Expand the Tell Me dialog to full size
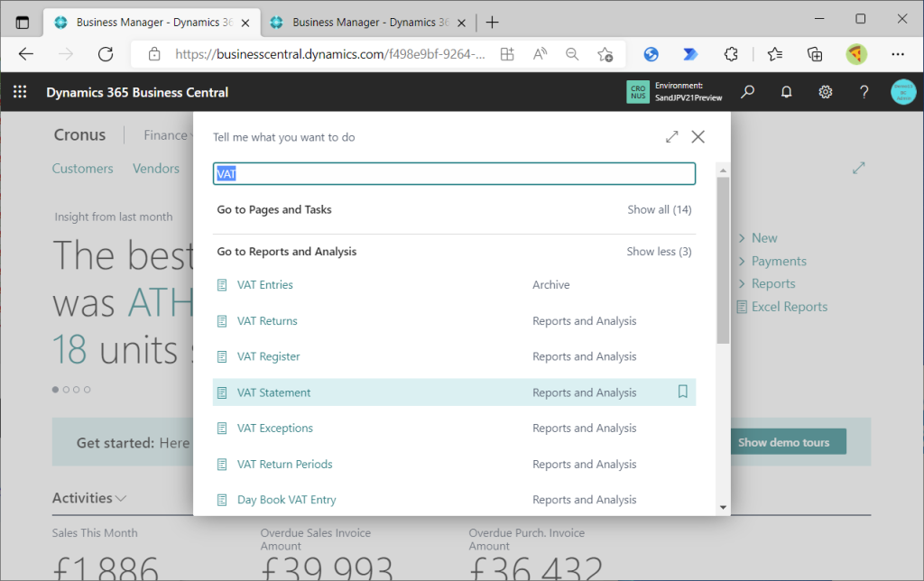This screenshot has width=924, height=581. [671, 137]
